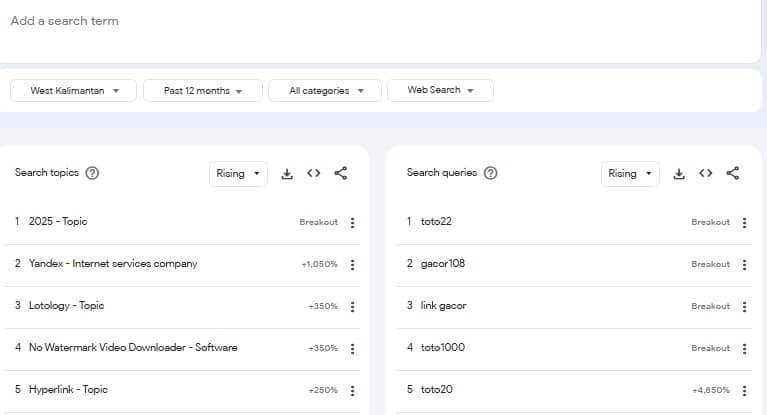Viewport: 767px width, 415px height.
Task: Open more options for gacor108 query
Action: pos(744,265)
